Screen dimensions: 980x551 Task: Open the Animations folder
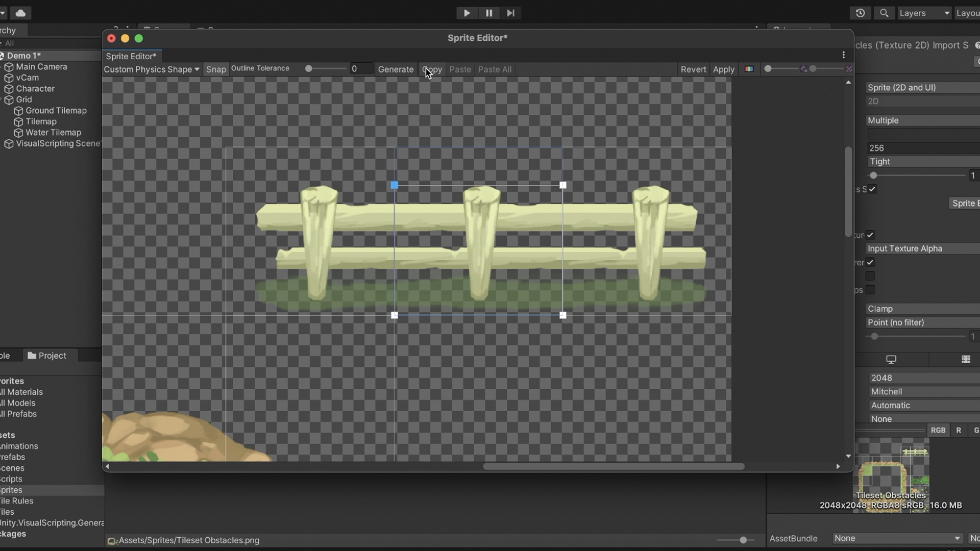(19, 446)
